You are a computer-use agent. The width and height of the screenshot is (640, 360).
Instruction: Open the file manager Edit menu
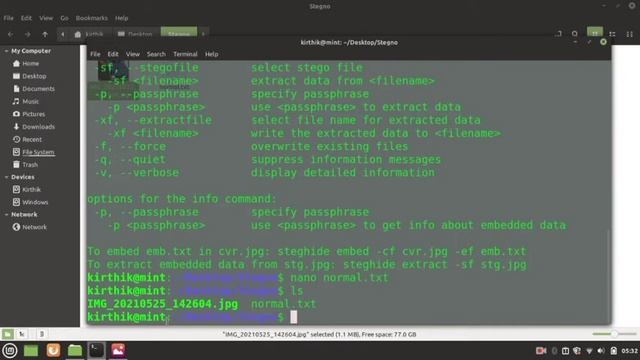point(26,18)
